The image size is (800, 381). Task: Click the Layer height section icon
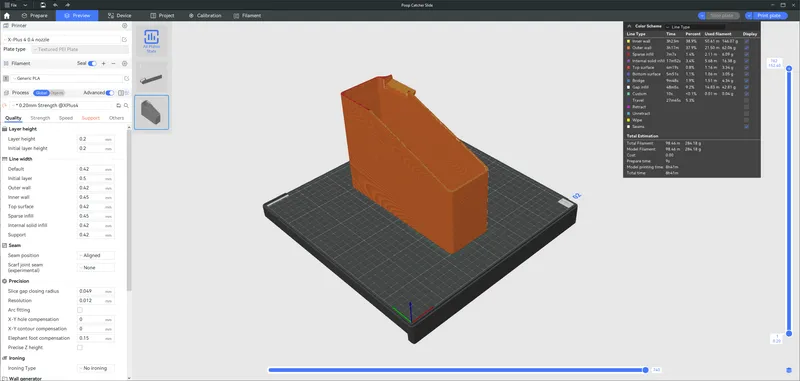pyautogui.click(x=5, y=129)
